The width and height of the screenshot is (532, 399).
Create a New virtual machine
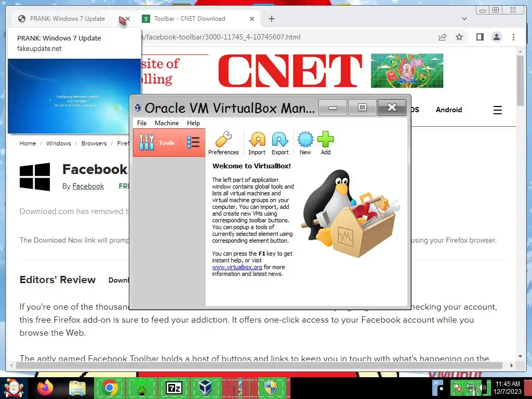pyautogui.click(x=305, y=143)
